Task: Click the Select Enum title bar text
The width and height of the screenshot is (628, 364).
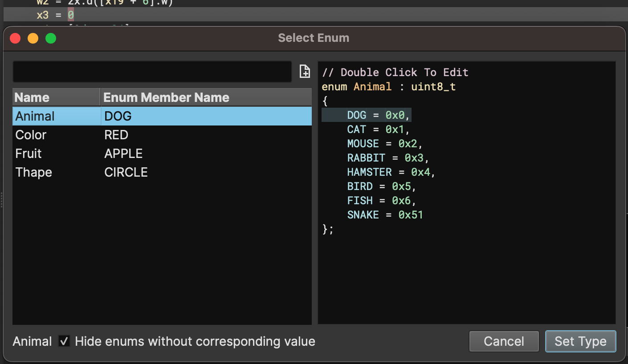Action: 314,38
